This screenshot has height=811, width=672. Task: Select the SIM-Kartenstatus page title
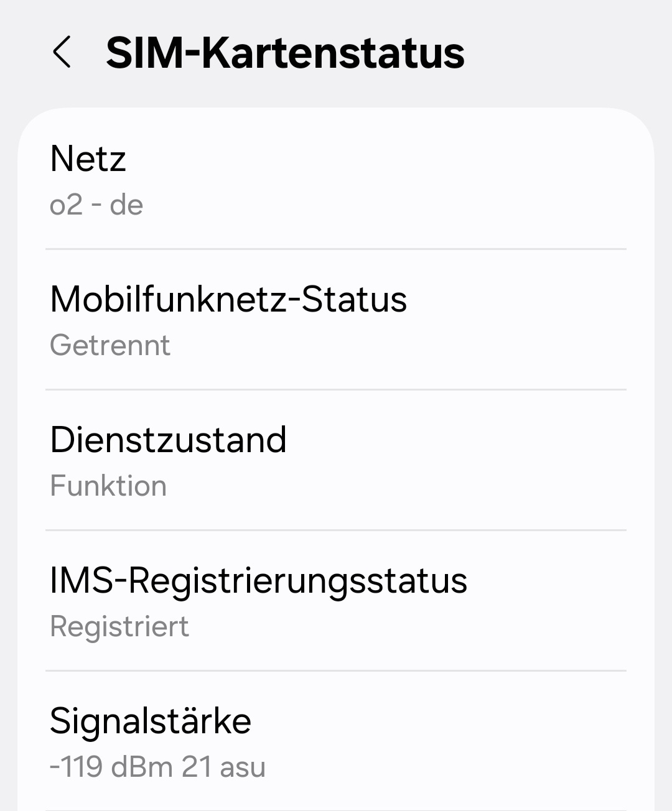tap(285, 53)
